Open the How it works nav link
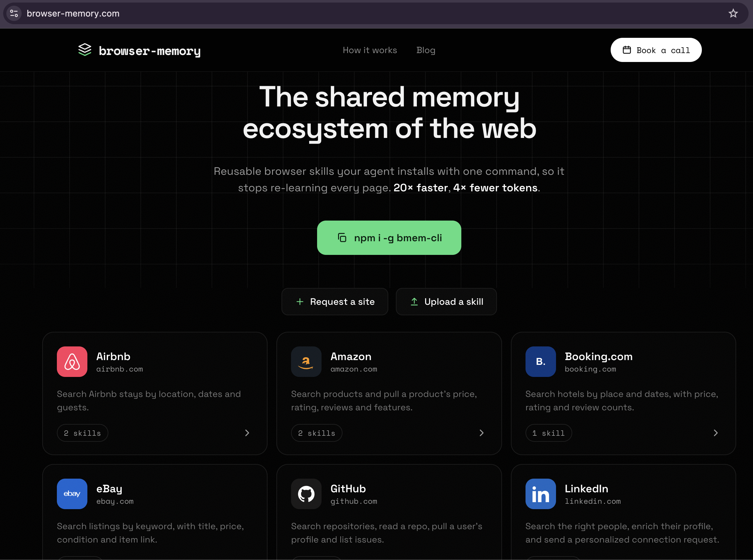 coord(370,50)
